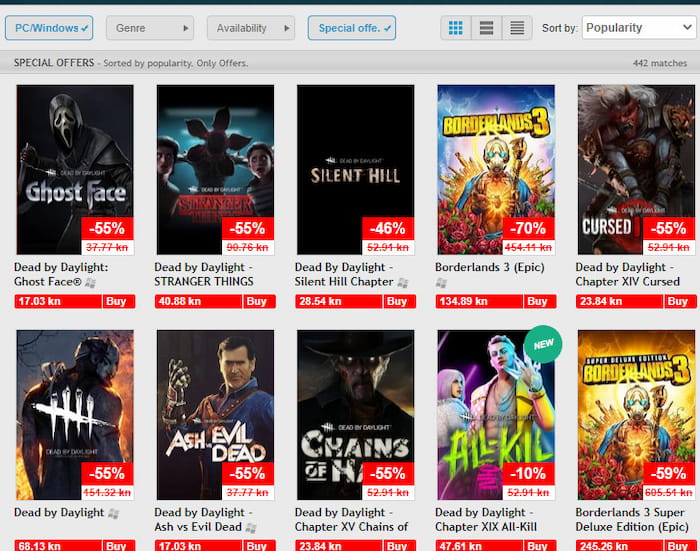Switch to list view layout
Image resolution: width=700 pixels, height=551 pixels.
tap(486, 28)
